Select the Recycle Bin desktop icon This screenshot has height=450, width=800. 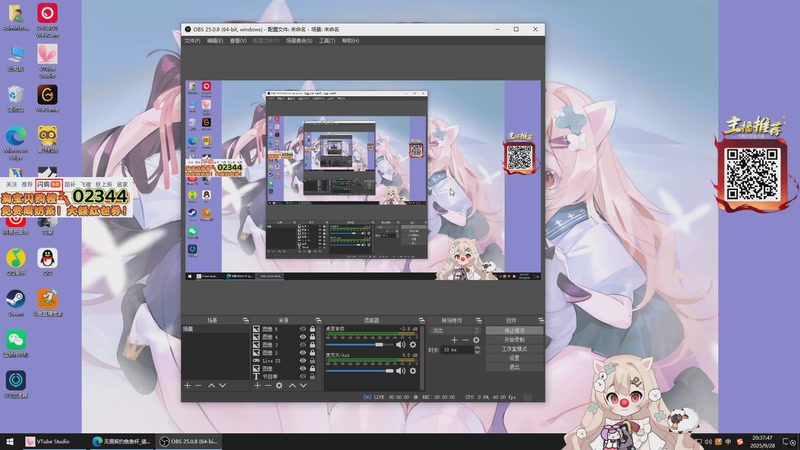tap(16, 98)
